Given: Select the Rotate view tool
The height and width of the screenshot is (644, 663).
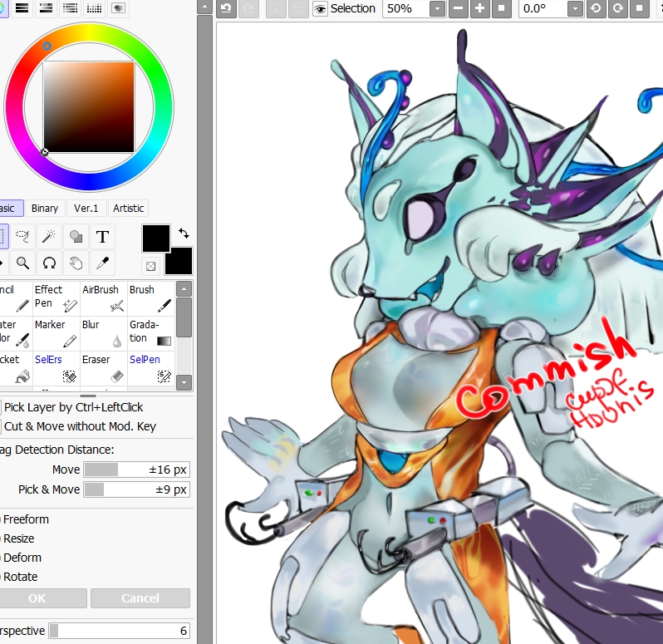Looking at the screenshot, I should click(50, 263).
